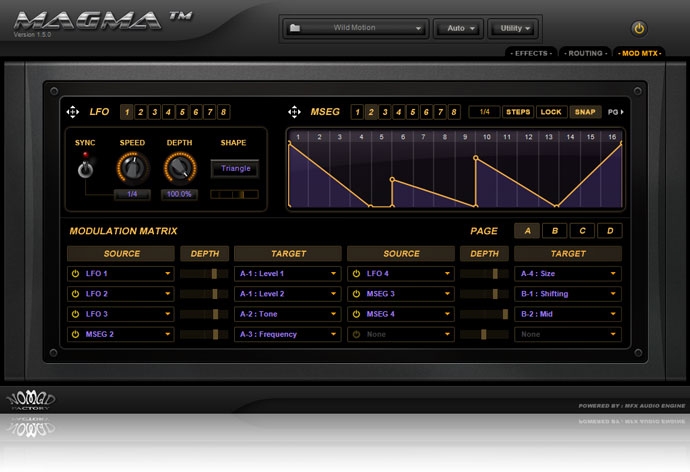690x472 pixels.
Task: Select modulation matrix page C
Action: coord(582,231)
